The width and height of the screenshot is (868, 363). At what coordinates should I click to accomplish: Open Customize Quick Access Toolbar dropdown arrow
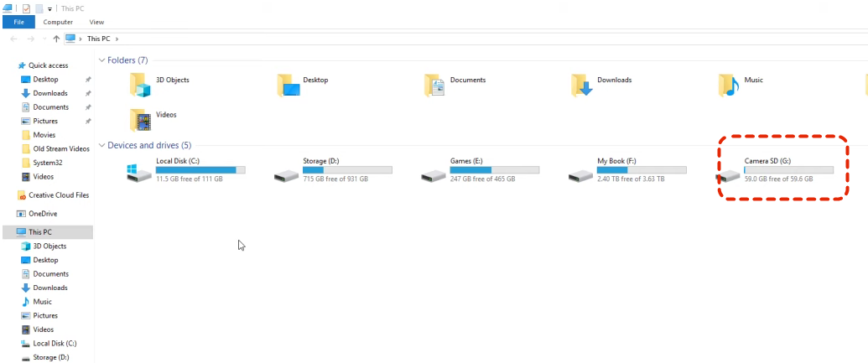click(49, 9)
